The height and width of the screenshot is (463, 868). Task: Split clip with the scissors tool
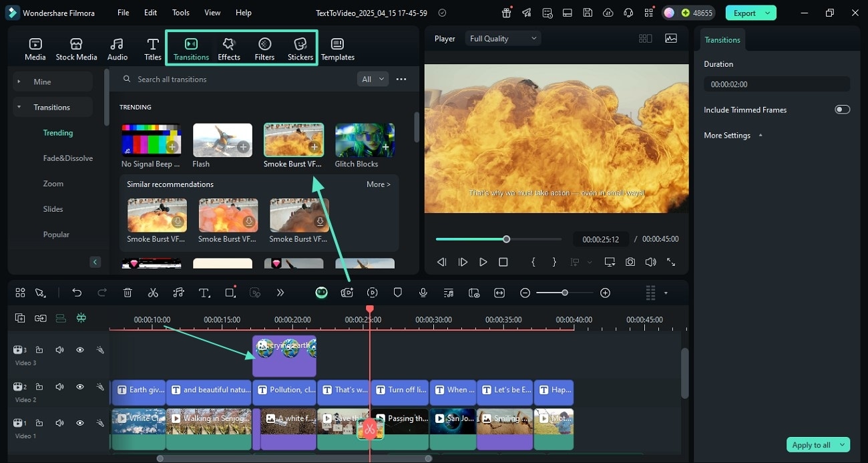tap(153, 293)
